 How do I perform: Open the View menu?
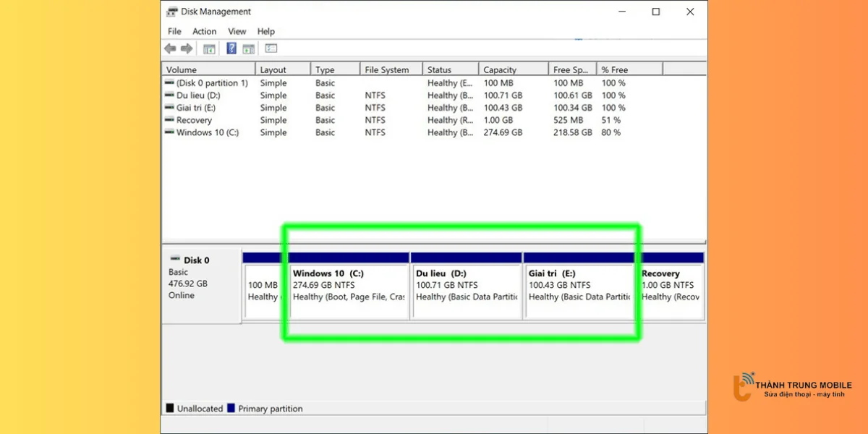pyautogui.click(x=237, y=31)
